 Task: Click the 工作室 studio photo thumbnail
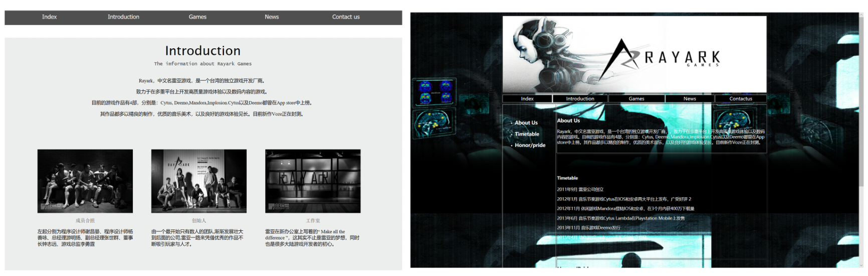click(313, 181)
